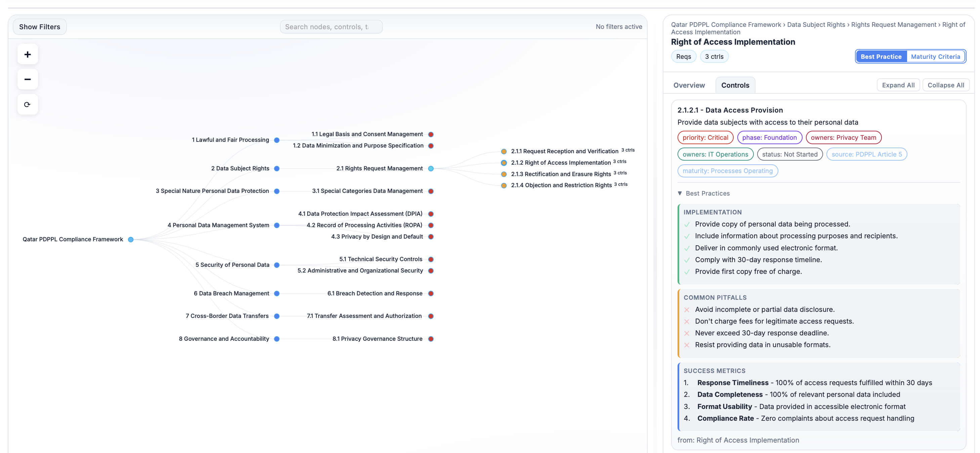
Task: Click the zoom out minus icon
Action: click(x=28, y=80)
